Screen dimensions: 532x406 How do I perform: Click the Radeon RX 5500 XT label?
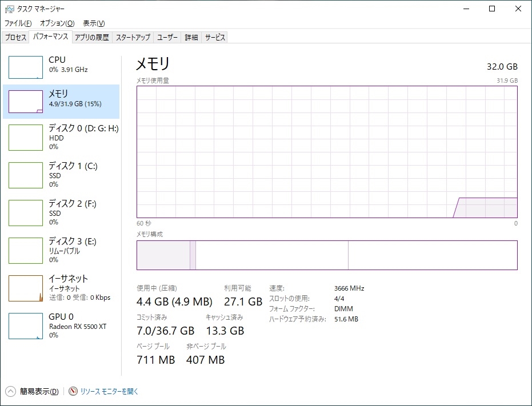point(78,326)
